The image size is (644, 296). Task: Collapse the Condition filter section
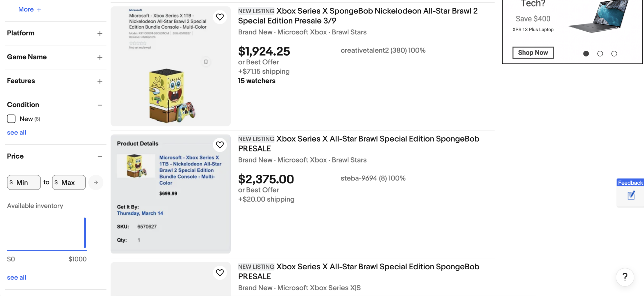pos(100,105)
